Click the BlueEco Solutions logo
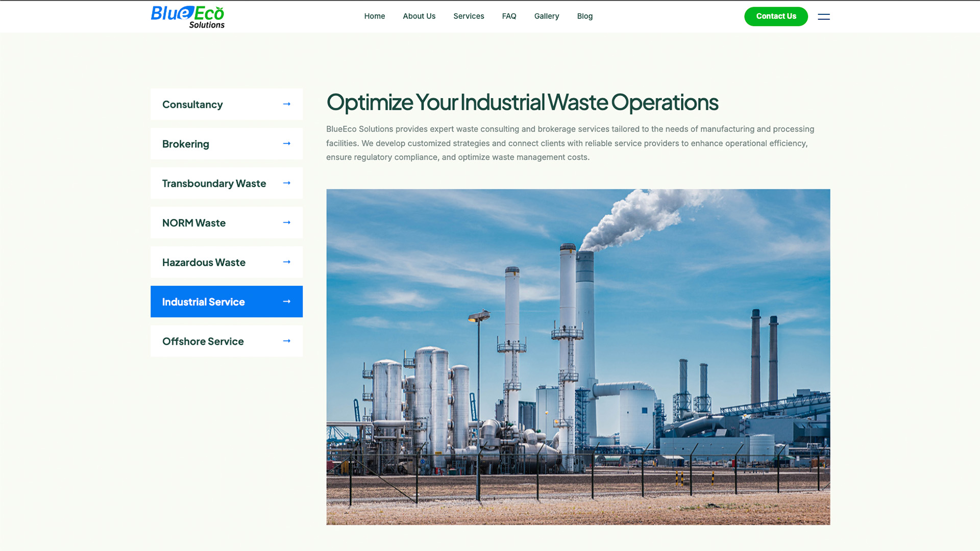The width and height of the screenshot is (980, 551). pyautogui.click(x=187, y=17)
